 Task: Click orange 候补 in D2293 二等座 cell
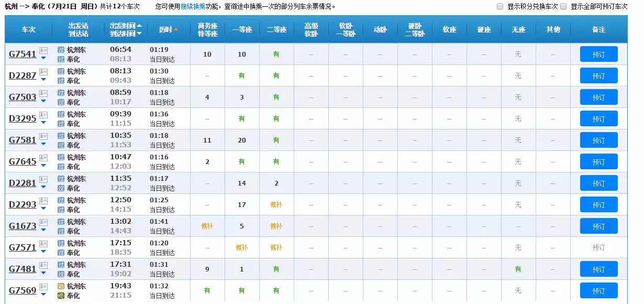click(276, 205)
